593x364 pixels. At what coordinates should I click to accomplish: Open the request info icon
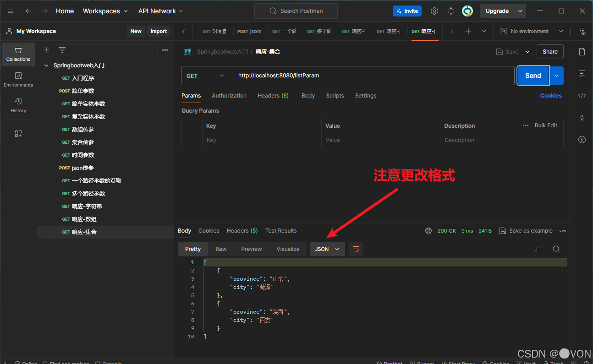click(x=582, y=140)
